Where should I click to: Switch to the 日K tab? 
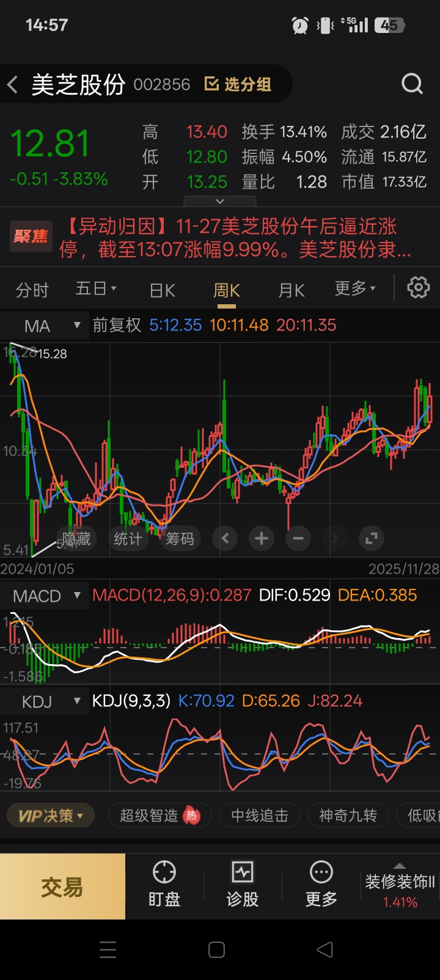pos(163,290)
